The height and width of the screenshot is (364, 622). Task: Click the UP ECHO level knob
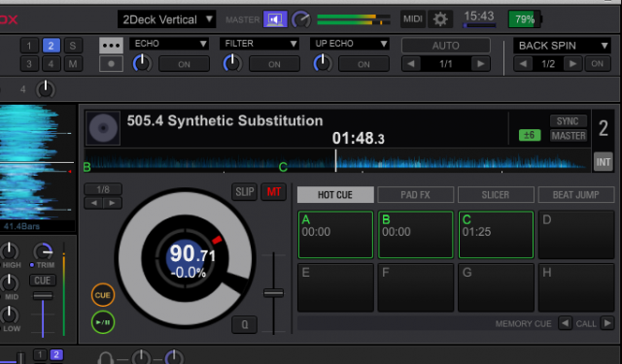323,63
